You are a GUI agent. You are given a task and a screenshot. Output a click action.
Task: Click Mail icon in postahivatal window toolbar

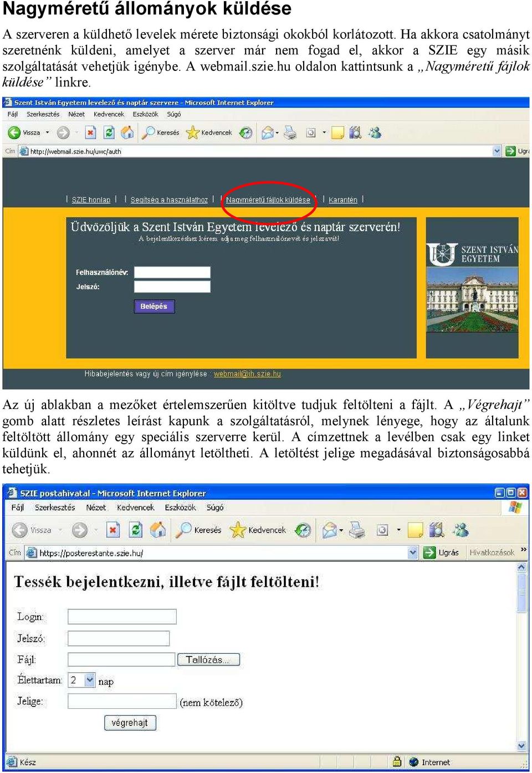point(329,530)
